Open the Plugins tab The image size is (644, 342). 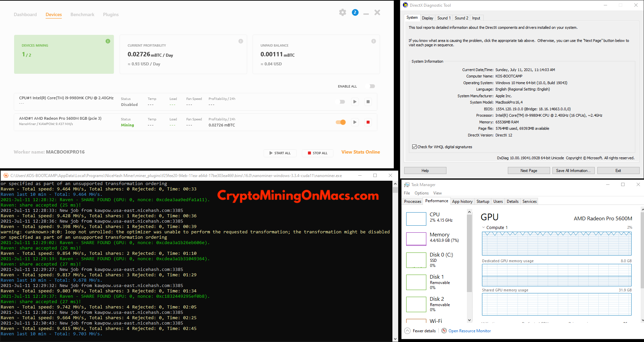(111, 14)
